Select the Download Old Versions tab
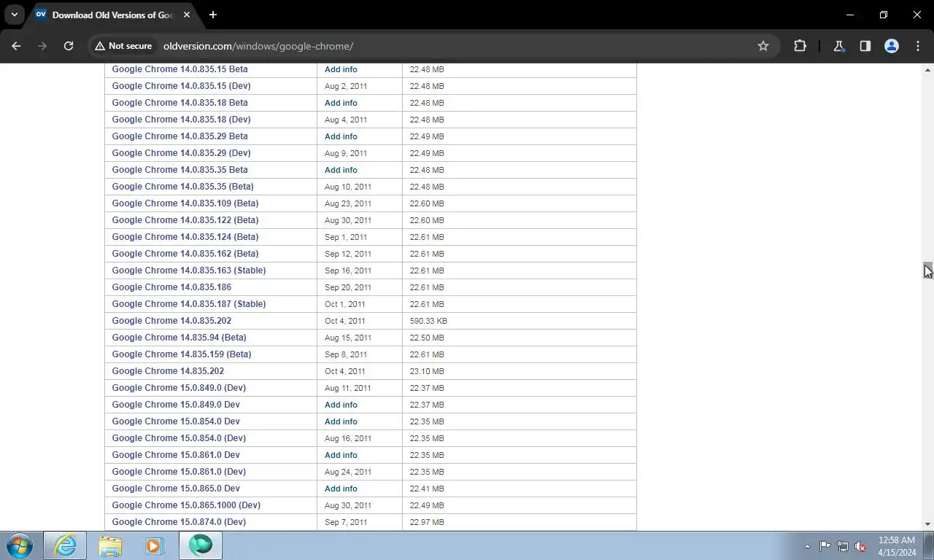The height and width of the screenshot is (560, 934). pos(113,15)
